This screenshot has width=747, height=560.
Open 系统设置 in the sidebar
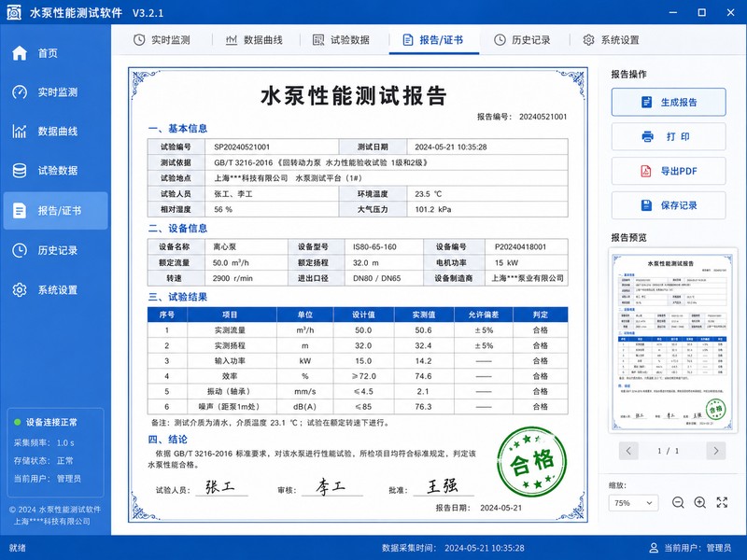55,289
